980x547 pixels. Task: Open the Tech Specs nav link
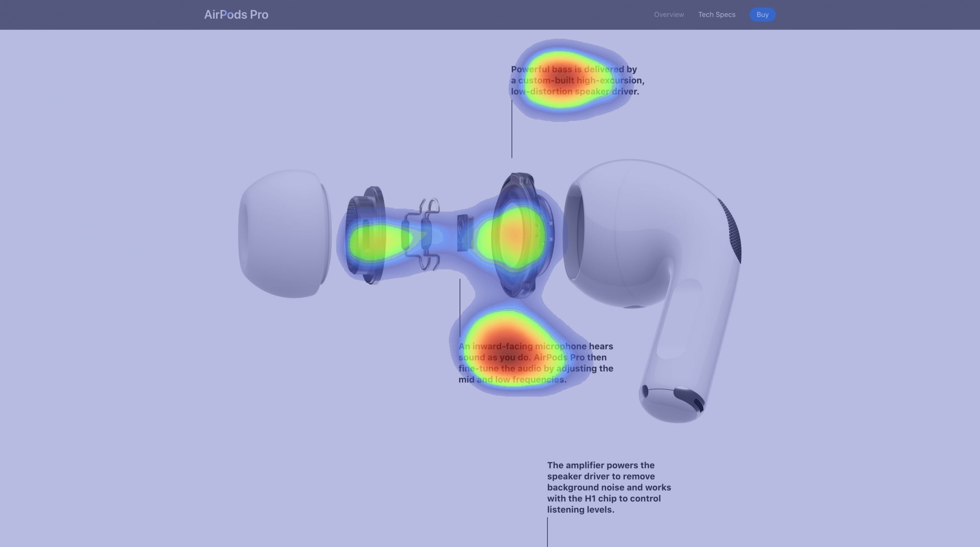(x=716, y=15)
